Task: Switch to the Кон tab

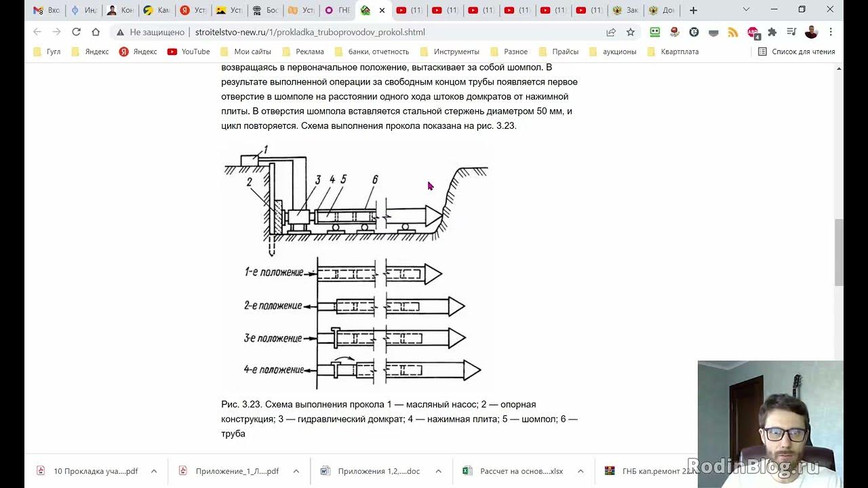Action: point(120,10)
